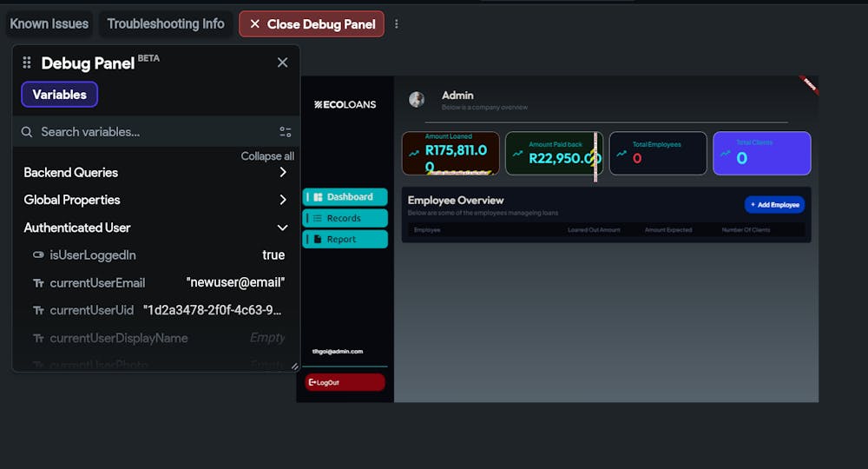This screenshot has width=868, height=469.
Task: Click the red debug ribbon corner
Action: tap(809, 84)
